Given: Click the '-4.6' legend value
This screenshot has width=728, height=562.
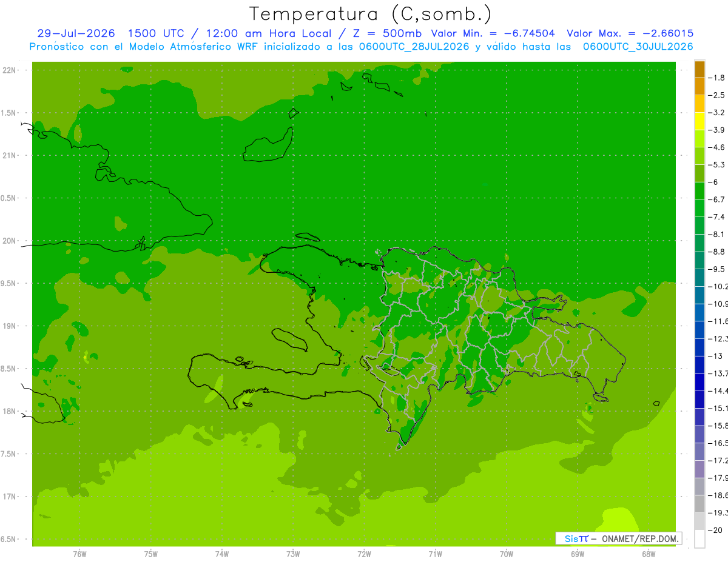Looking at the screenshot, I should point(718,147).
